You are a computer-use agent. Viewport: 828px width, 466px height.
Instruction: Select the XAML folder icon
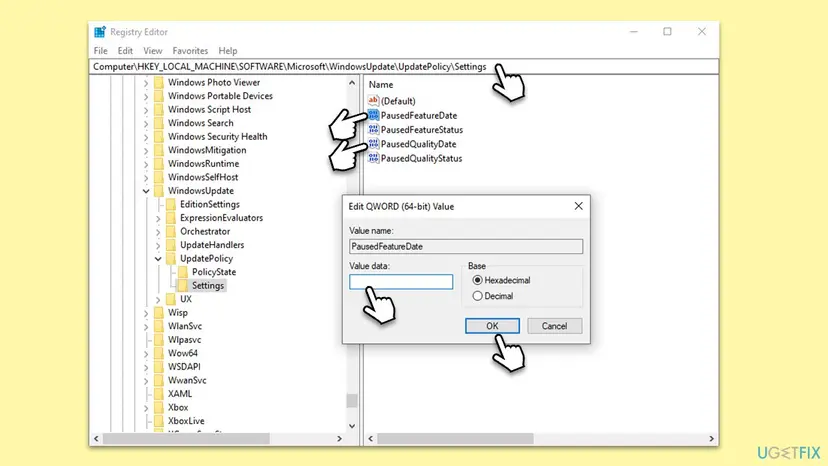(159, 394)
